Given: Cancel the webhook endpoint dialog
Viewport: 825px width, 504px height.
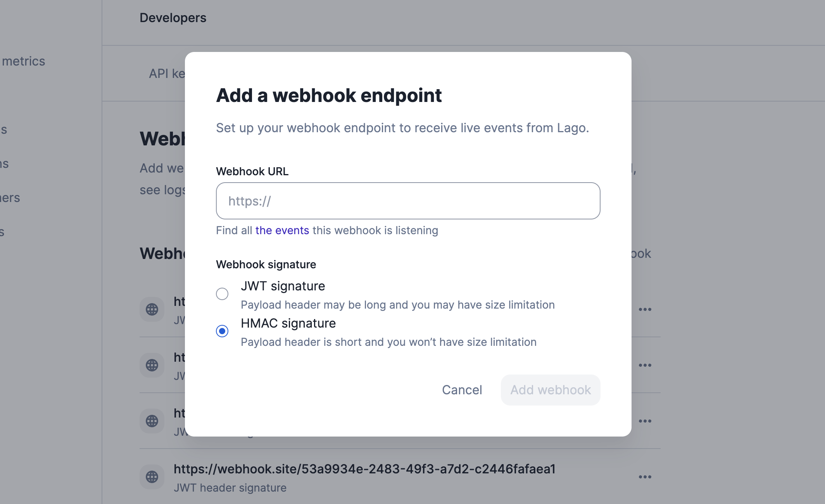Looking at the screenshot, I should [x=462, y=390].
